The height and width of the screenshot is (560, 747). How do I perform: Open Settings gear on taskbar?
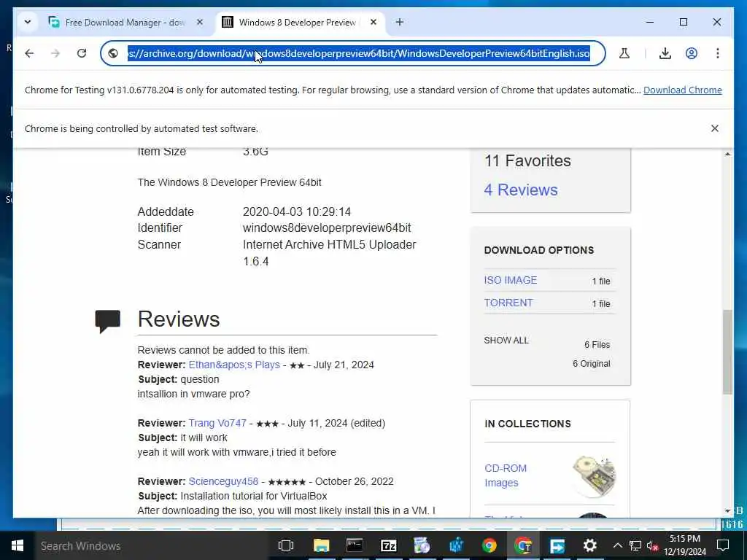coord(589,545)
